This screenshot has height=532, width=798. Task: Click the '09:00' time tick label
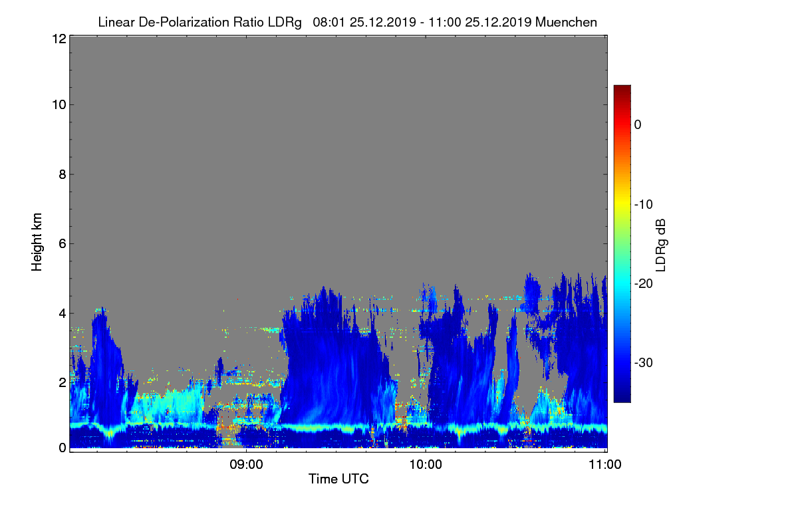246,465
